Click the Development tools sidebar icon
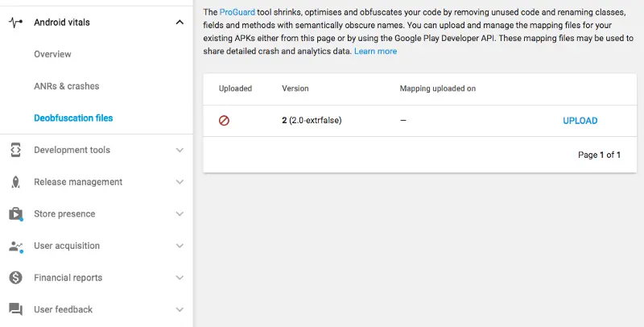 (15, 150)
